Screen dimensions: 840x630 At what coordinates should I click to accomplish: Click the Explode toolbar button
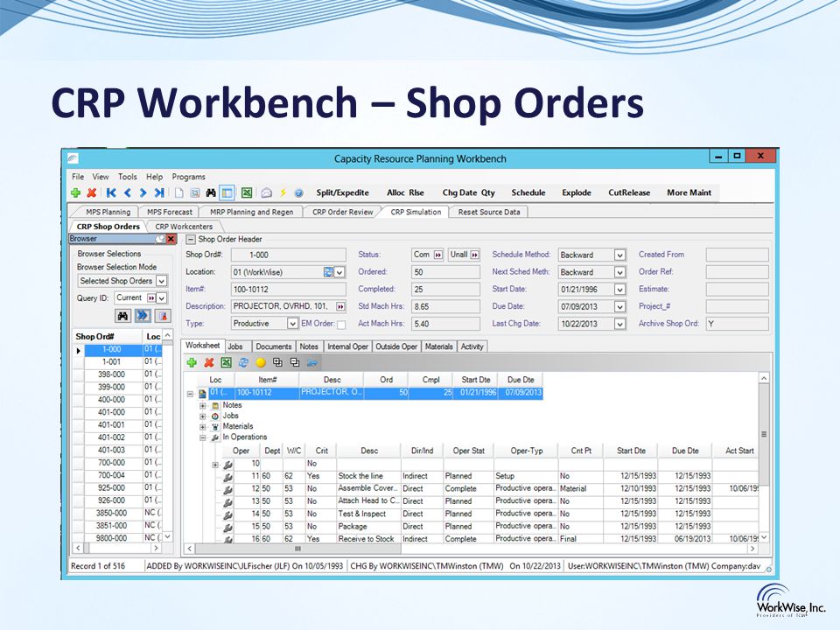click(x=577, y=192)
